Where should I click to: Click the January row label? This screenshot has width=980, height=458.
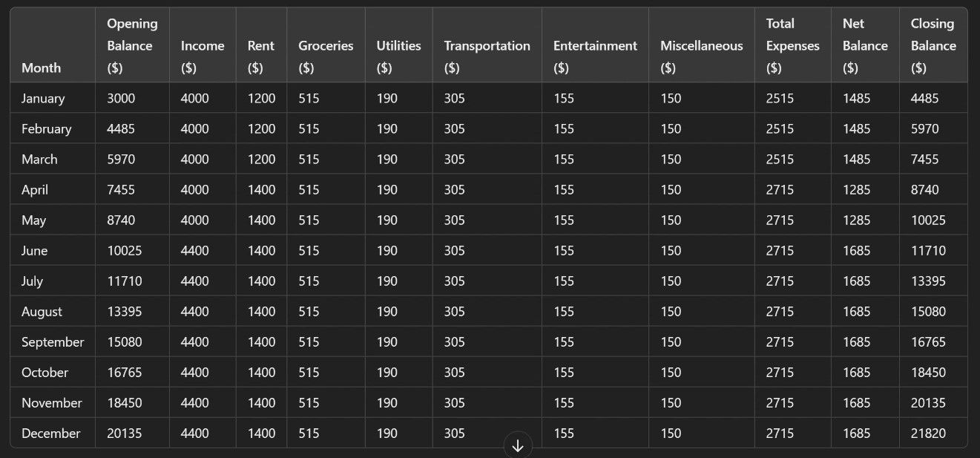click(43, 98)
